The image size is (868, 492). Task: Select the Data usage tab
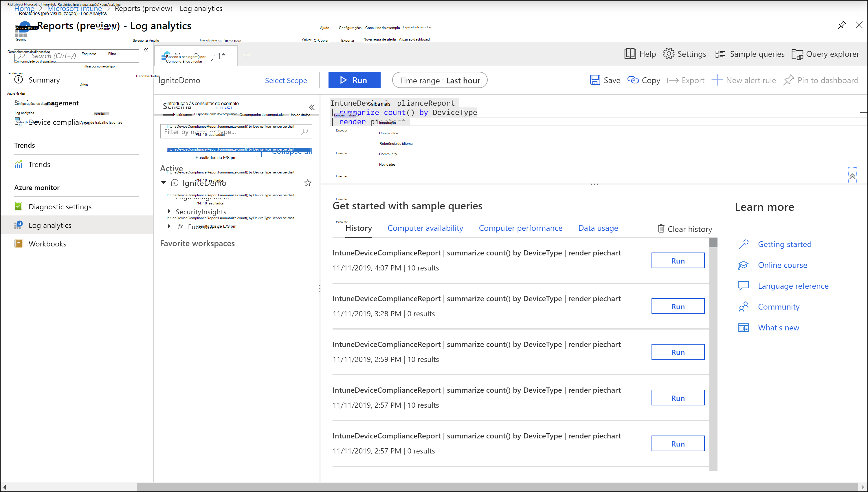pos(597,228)
